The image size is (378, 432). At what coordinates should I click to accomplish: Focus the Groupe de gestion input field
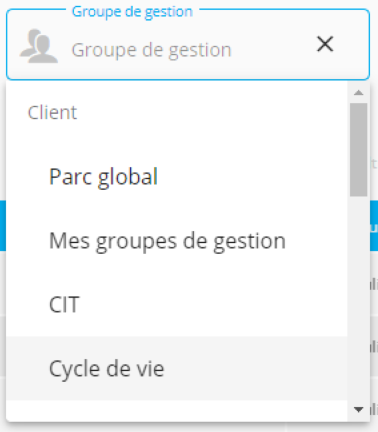click(188, 45)
